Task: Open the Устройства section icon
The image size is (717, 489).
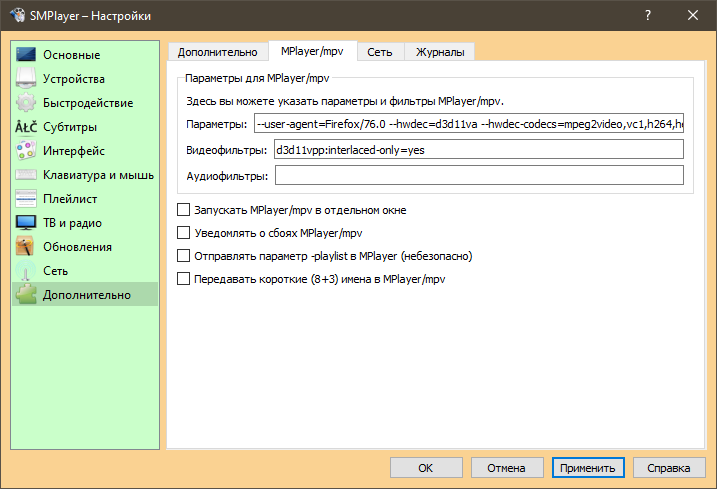Action: coord(26,79)
